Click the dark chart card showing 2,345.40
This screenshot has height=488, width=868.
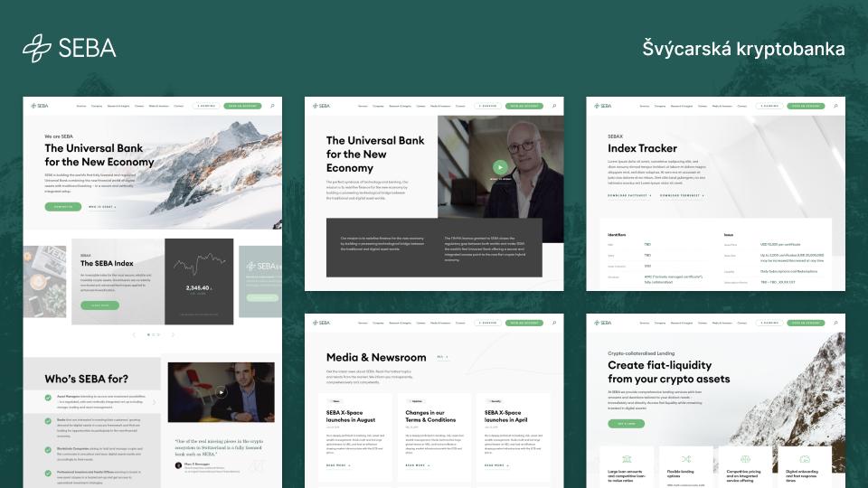[x=199, y=282]
